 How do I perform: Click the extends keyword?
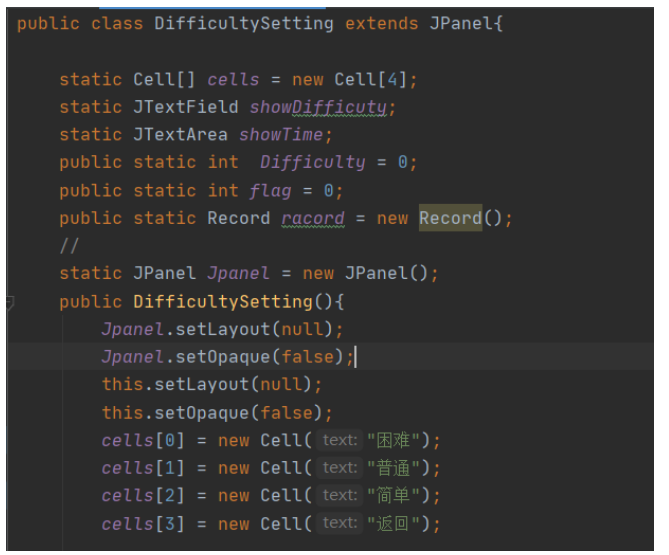pyautogui.click(x=381, y=23)
